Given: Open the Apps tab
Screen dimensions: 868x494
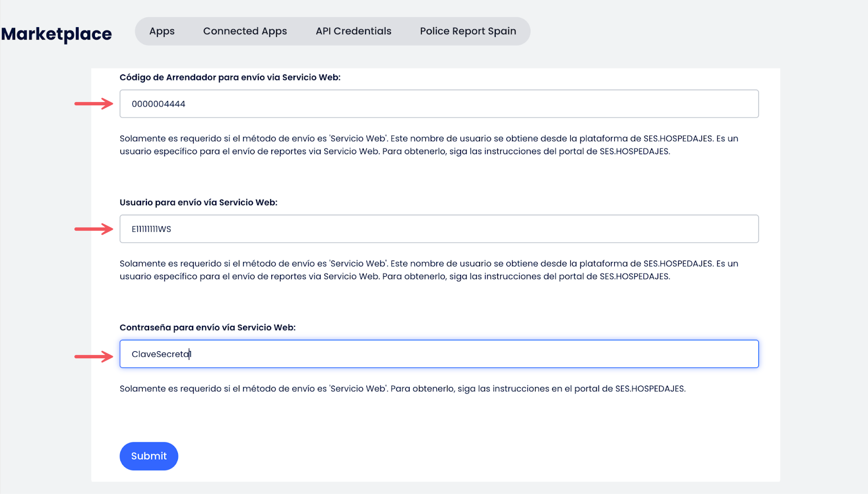Looking at the screenshot, I should pyautogui.click(x=162, y=31).
